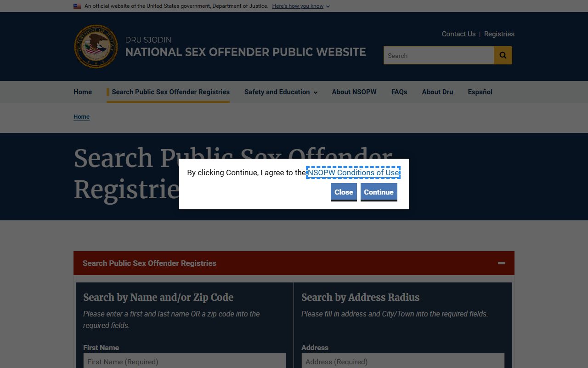Open About NSOPW page
This screenshot has width=588, height=368.
[354, 92]
